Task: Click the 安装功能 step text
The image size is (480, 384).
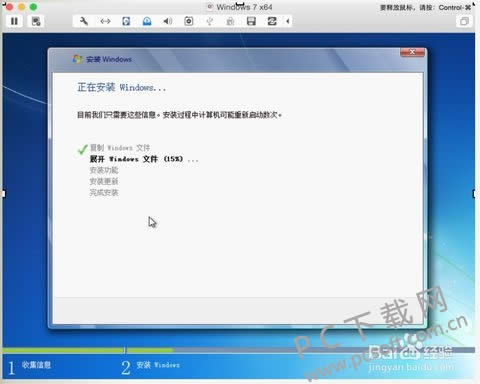Action: (104, 170)
